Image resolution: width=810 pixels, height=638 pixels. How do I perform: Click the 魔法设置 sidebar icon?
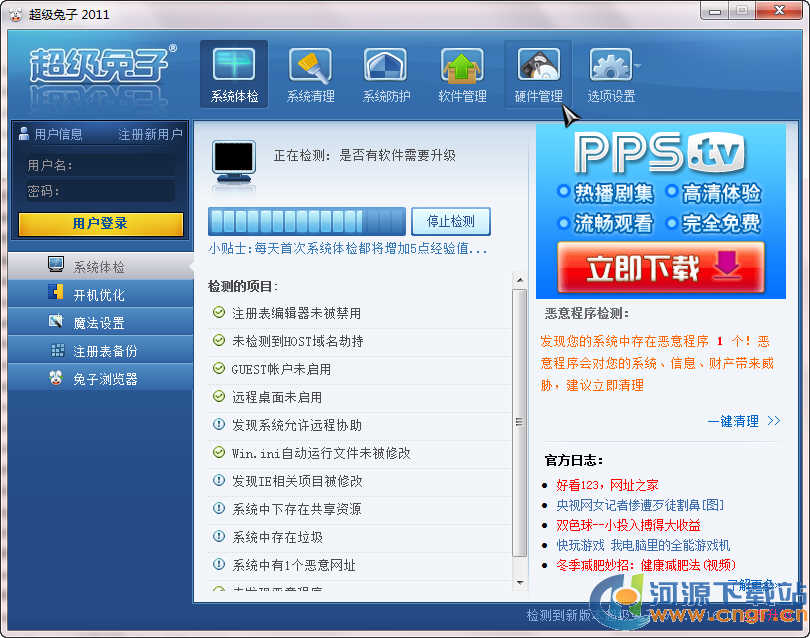coord(56,321)
